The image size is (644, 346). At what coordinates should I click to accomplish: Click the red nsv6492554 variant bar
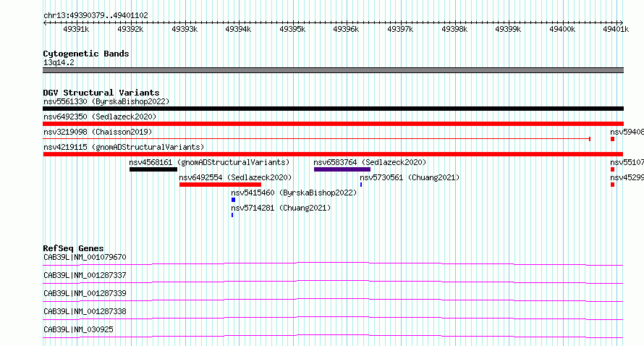pos(220,185)
